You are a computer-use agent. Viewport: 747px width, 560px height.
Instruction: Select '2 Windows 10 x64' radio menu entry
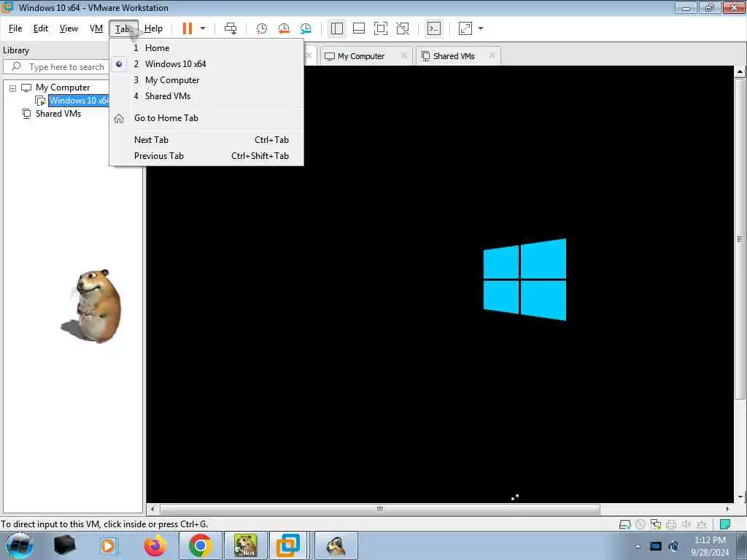click(x=206, y=64)
